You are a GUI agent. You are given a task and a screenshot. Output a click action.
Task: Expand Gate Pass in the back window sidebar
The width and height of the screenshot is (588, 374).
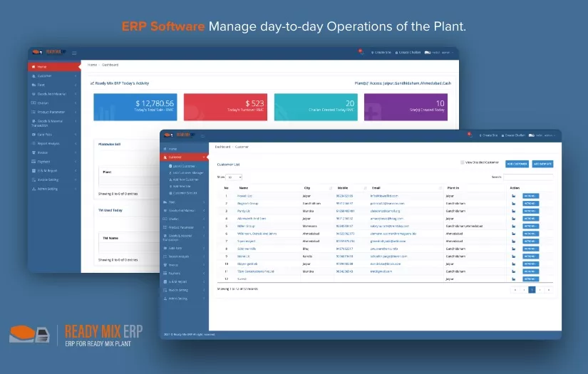coord(54,135)
